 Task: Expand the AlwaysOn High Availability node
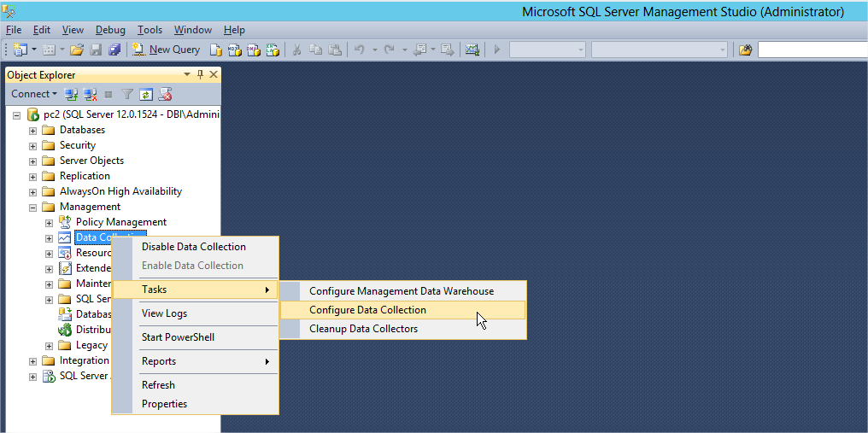tap(32, 193)
